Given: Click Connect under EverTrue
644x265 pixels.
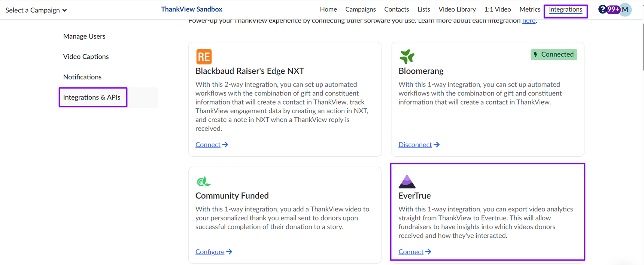Looking at the screenshot, I should pyautogui.click(x=411, y=252).
